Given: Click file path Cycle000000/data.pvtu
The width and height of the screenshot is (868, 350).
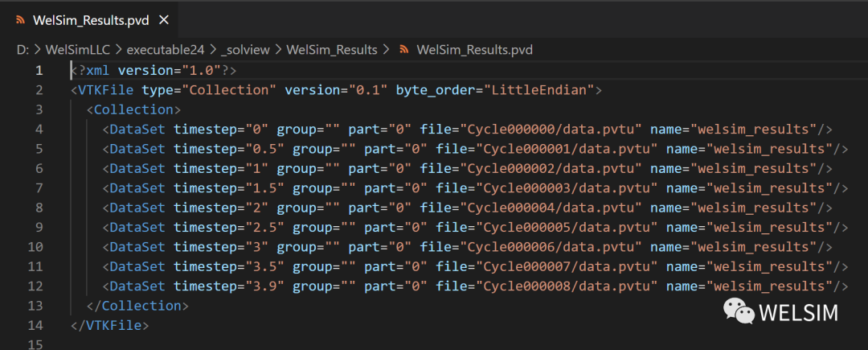Looking at the screenshot, I should [x=551, y=129].
